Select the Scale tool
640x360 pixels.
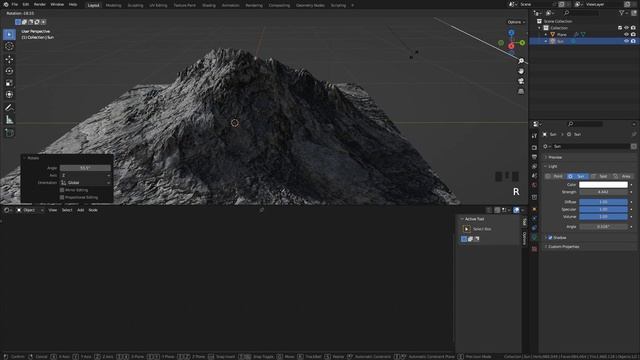click(x=9, y=83)
